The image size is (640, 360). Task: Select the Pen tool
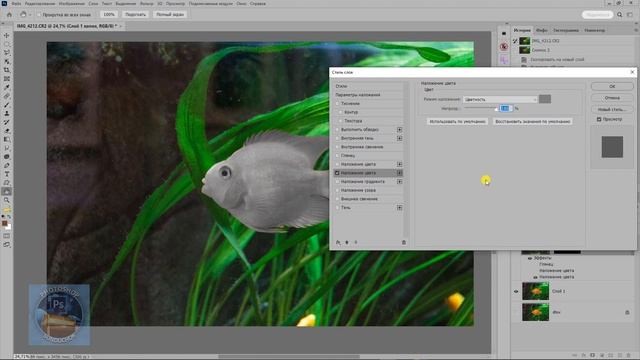point(7,165)
